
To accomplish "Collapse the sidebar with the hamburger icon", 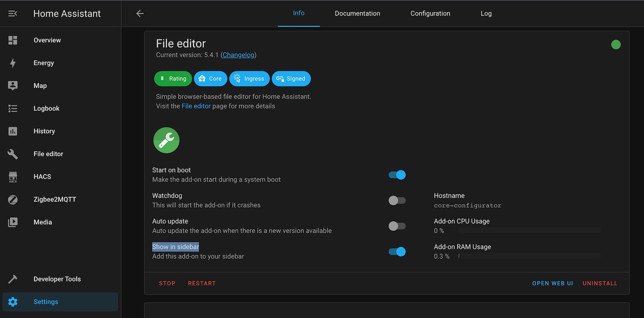I will click(x=12, y=13).
